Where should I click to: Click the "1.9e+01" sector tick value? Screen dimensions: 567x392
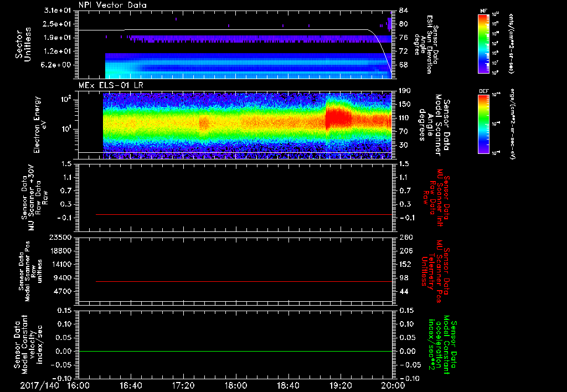click(x=58, y=38)
